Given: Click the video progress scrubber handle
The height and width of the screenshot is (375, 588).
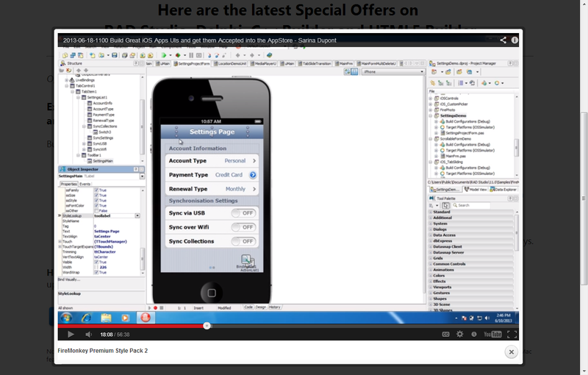Looking at the screenshot, I should click(x=207, y=326).
